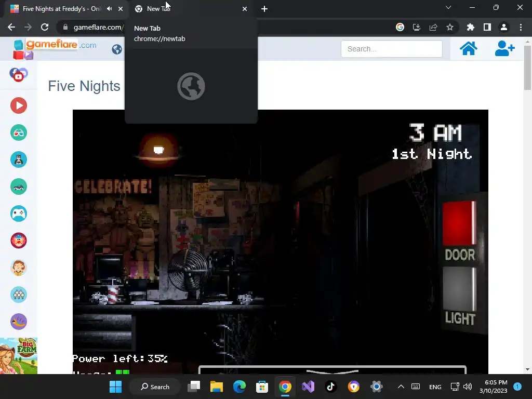This screenshot has height=399, width=532.
Task: Open the ENG language switcher
Action: click(435, 387)
